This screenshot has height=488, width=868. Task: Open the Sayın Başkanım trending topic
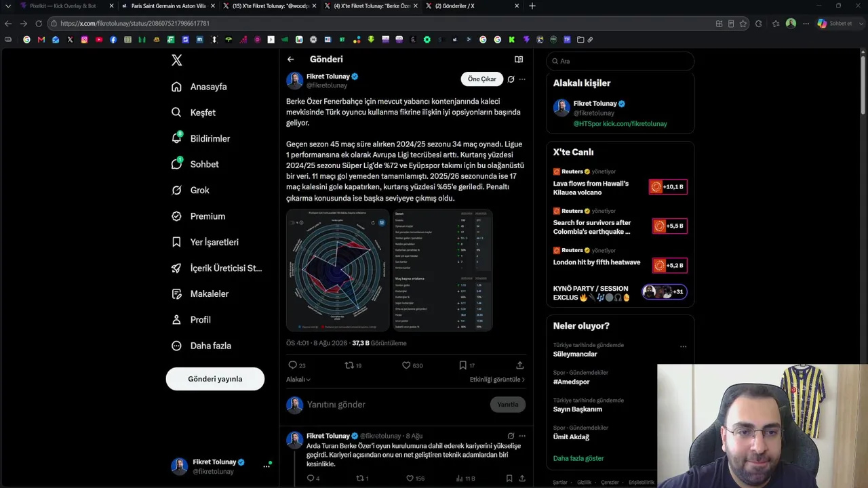coord(578,409)
